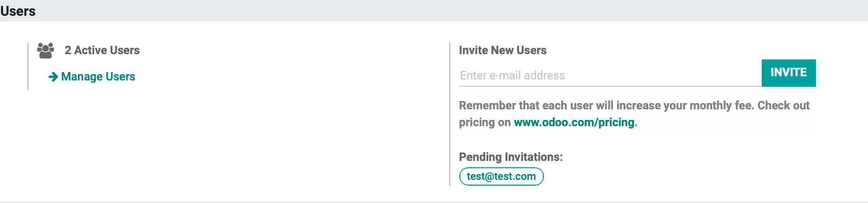Focus the Enter e-mail address field
Screen dimensions: 868x203
coord(610,75)
